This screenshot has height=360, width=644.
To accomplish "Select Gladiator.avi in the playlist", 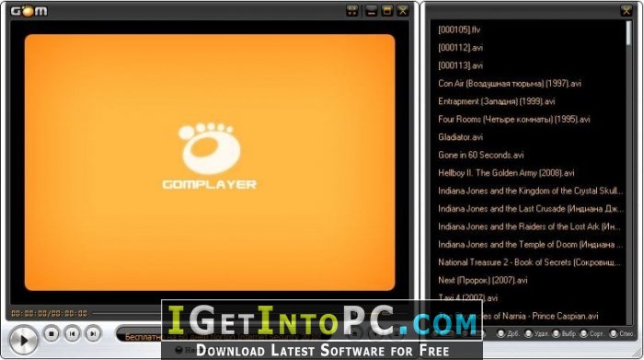I will pyautogui.click(x=460, y=137).
